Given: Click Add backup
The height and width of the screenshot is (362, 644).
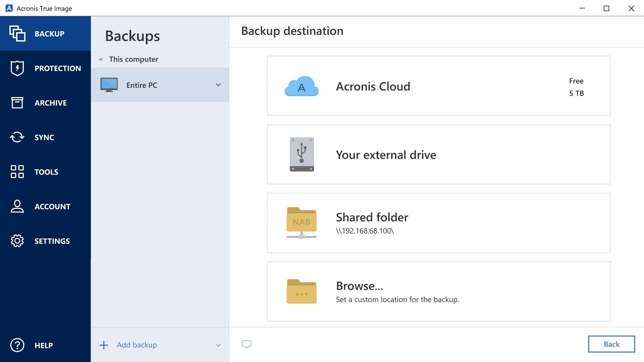Looking at the screenshot, I should pyautogui.click(x=137, y=345).
